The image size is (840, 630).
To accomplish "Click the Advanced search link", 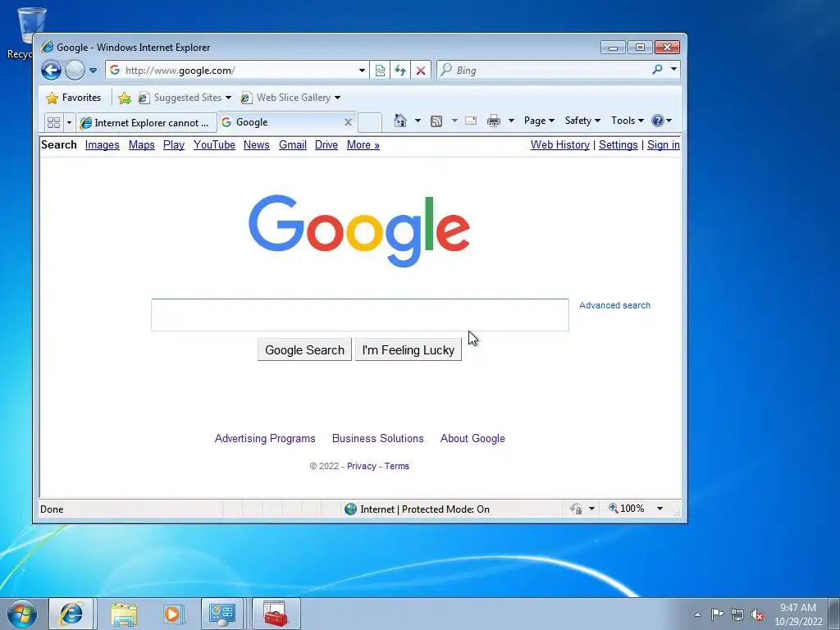I will (614, 305).
